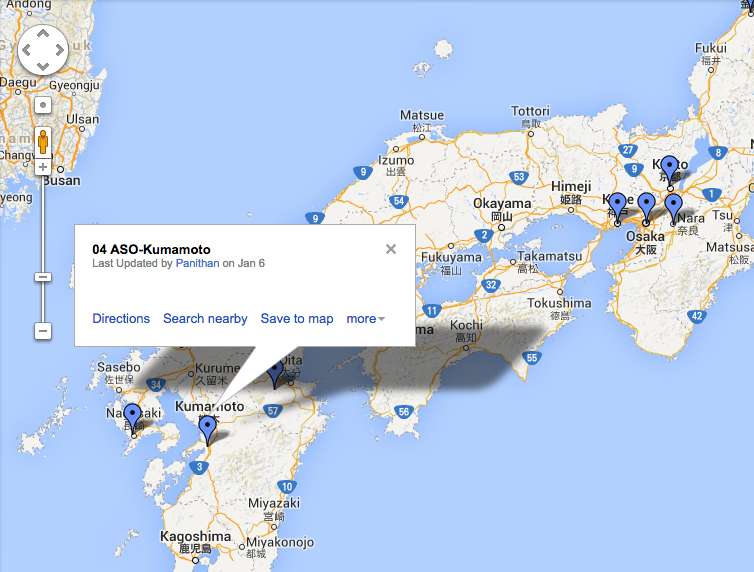
Task: Select the Nagasaki map marker
Action: [133, 416]
